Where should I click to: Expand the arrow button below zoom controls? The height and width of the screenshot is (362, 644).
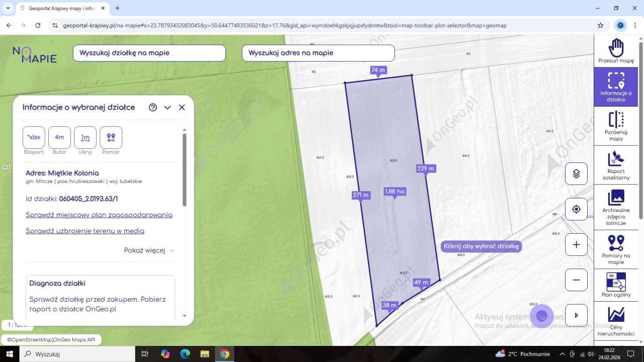point(576,315)
